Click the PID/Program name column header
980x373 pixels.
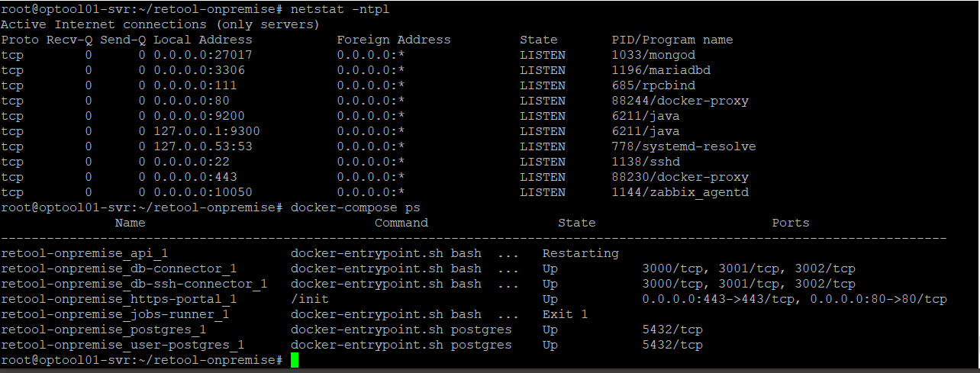(672, 40)
